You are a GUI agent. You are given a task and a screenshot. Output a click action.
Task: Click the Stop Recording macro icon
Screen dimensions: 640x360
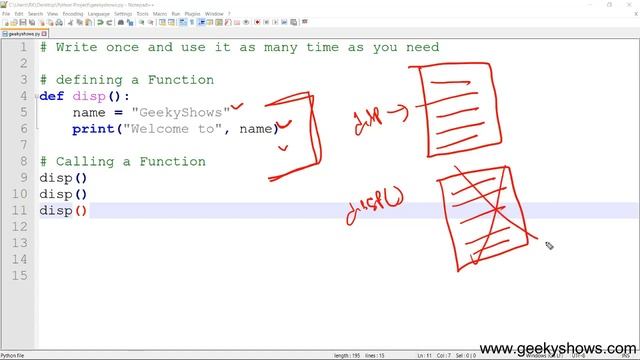(266, 22)
